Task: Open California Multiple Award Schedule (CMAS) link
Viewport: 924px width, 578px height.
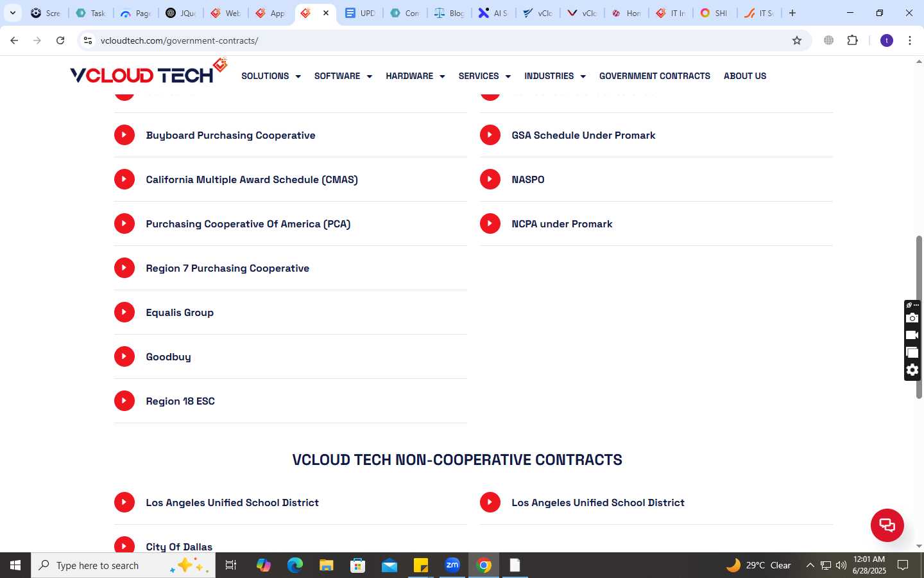Action: 252,179
